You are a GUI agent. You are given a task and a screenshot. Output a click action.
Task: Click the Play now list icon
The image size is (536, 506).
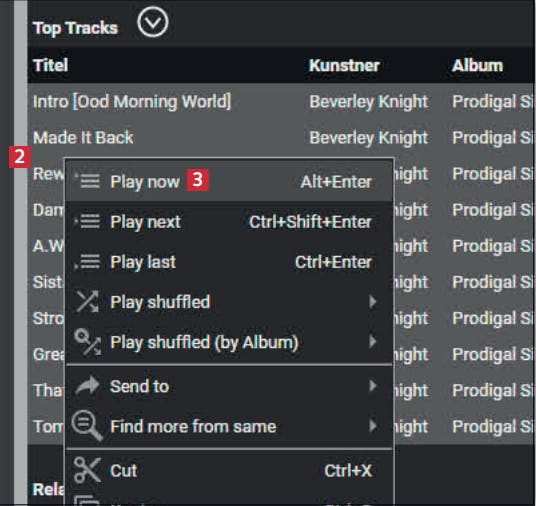tap(88, 180)
